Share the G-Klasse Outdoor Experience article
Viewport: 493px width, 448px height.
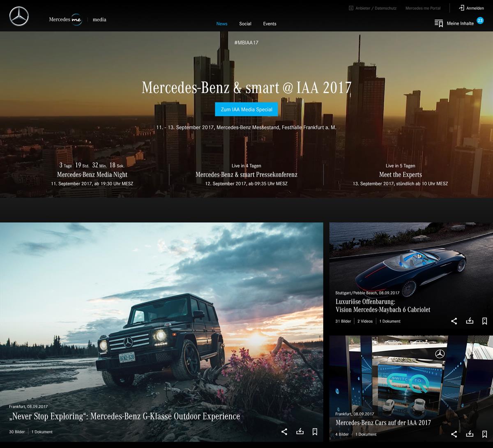[284, 432]
